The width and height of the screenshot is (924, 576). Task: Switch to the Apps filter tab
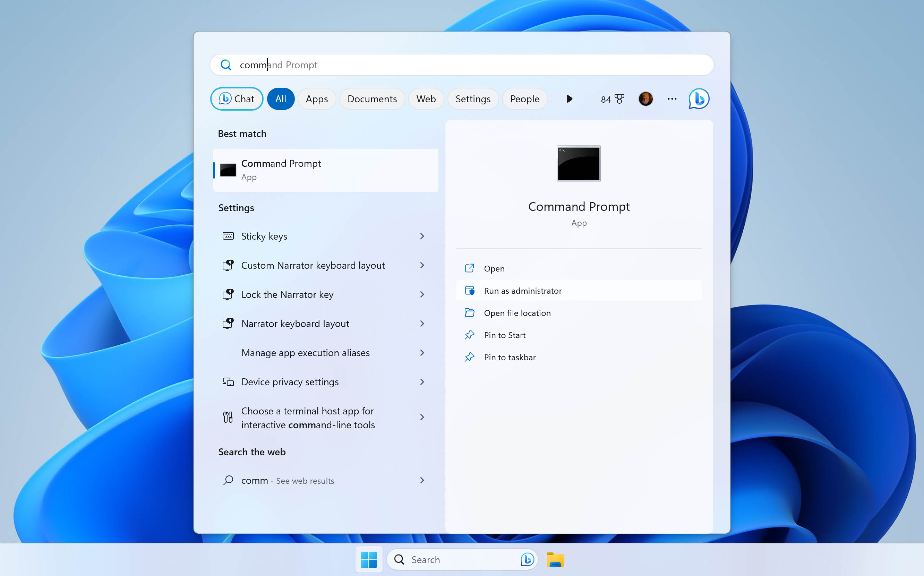(316, 98)
